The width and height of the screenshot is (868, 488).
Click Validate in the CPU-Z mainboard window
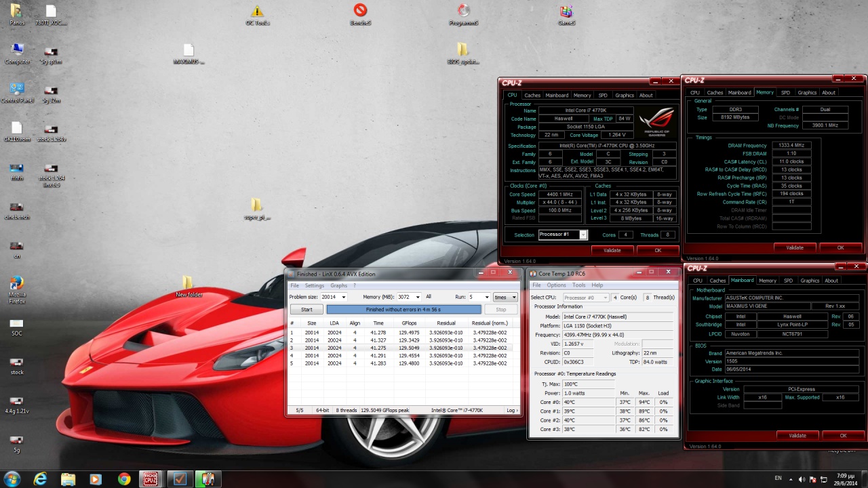coord(797,435)
